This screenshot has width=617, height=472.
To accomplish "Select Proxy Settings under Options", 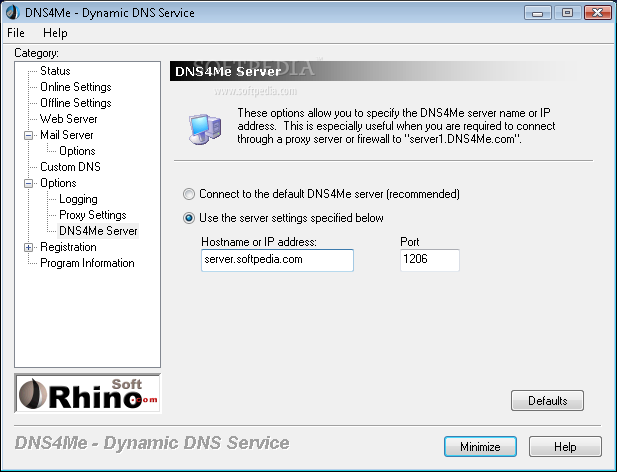I will point(92,215).
